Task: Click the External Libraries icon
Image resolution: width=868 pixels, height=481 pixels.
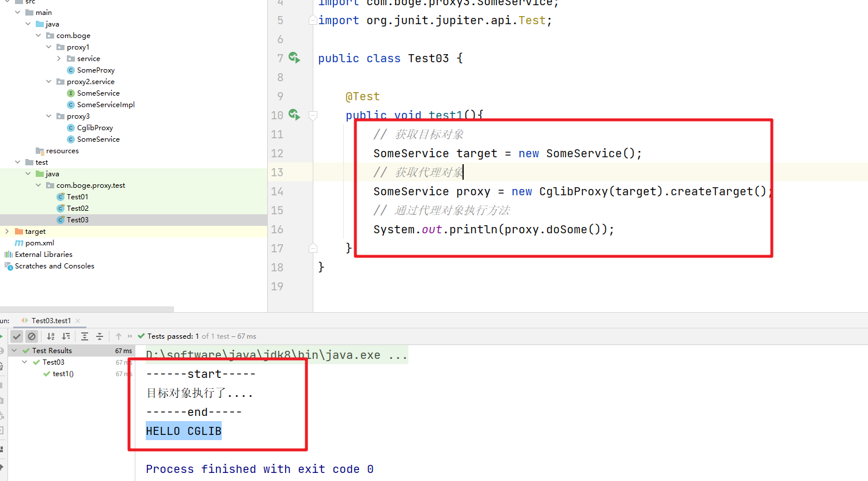Action: [9, 254]
